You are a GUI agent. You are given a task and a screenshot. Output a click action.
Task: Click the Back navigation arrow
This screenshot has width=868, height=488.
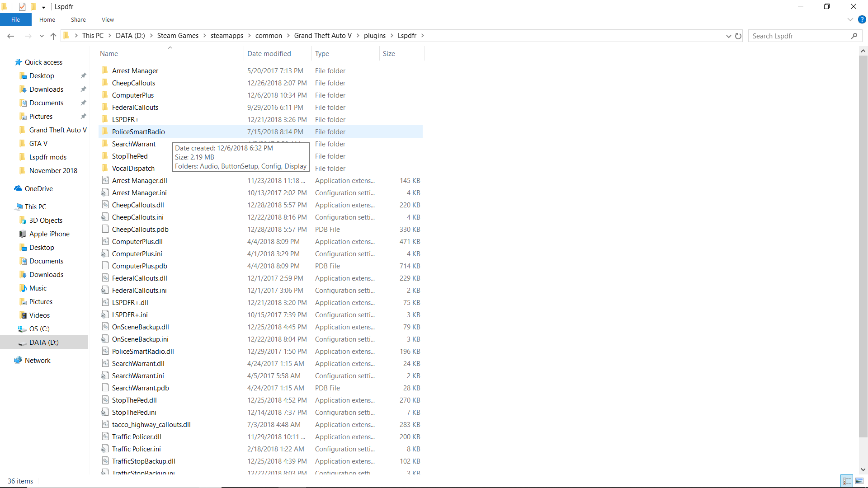[11, 36]
